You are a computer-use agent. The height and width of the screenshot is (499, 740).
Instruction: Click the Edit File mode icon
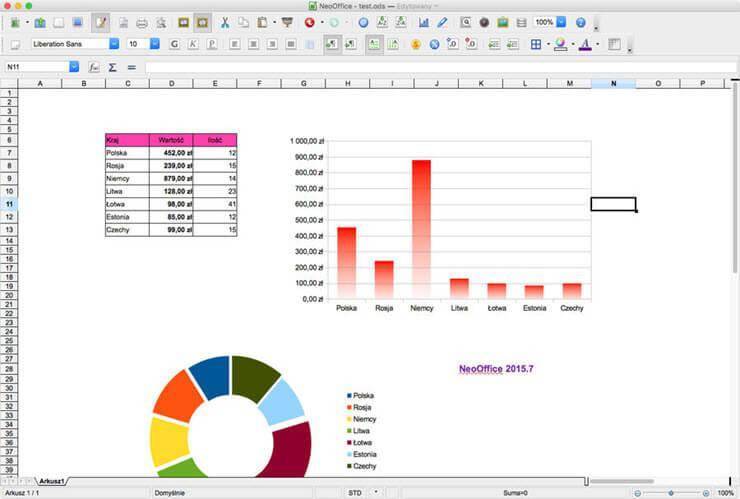coord(100,22)
